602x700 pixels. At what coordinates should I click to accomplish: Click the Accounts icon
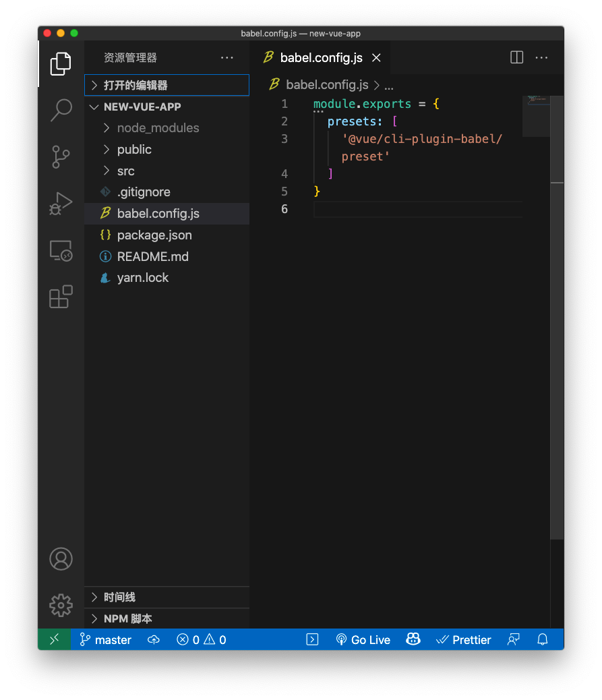(61, 559)
